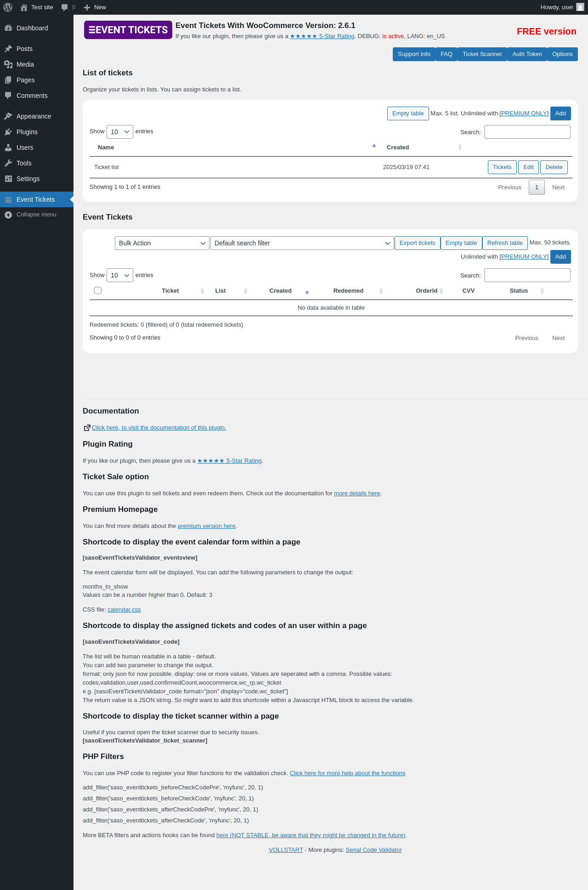Click the Event Tickets purple logo
Image resolution: width=588 pixels, height=890 pixels.
(x=128, y=30)
